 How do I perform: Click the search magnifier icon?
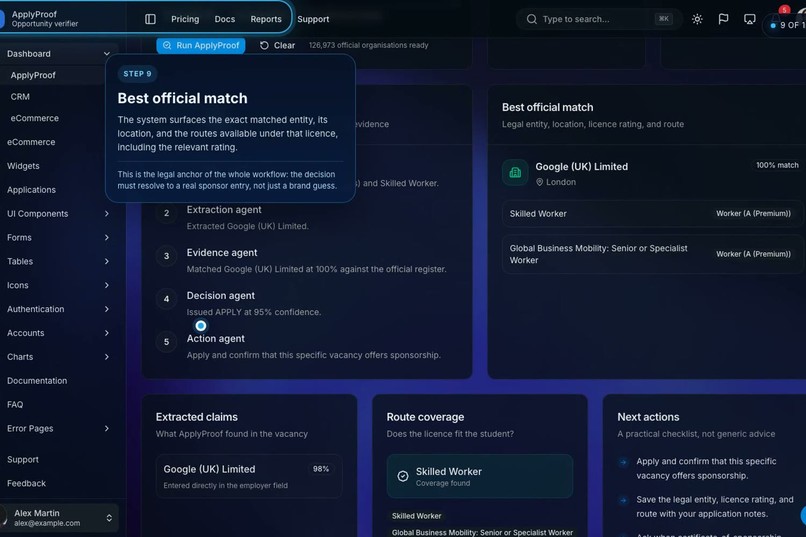coord(532,19)
